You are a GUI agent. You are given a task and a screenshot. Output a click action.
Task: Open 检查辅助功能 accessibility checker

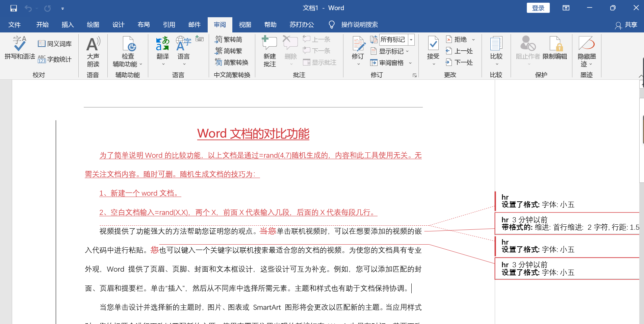point(128,52)
